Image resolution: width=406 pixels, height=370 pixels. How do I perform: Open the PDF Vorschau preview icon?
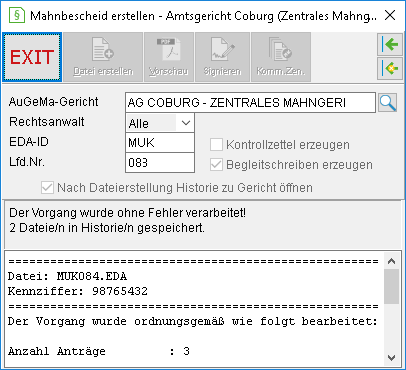click(169, 57)
